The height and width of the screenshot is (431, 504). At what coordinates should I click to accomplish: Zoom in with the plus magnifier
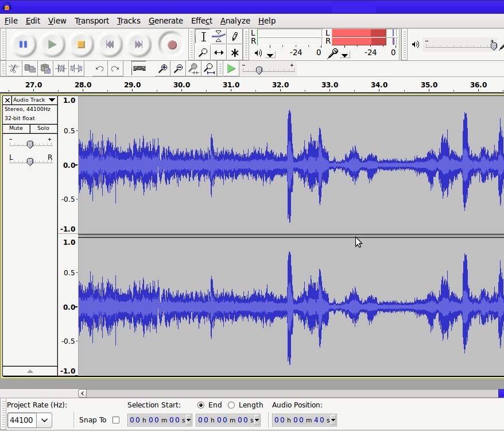163,68
